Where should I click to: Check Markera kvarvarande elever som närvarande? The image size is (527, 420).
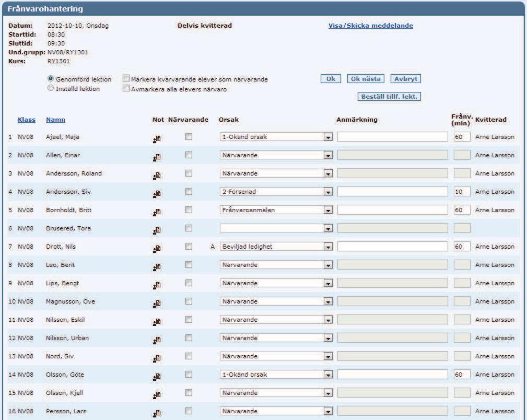126,78
